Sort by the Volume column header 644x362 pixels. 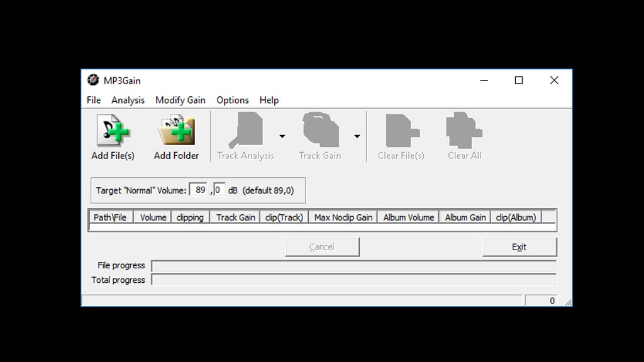tap(152, 217)
